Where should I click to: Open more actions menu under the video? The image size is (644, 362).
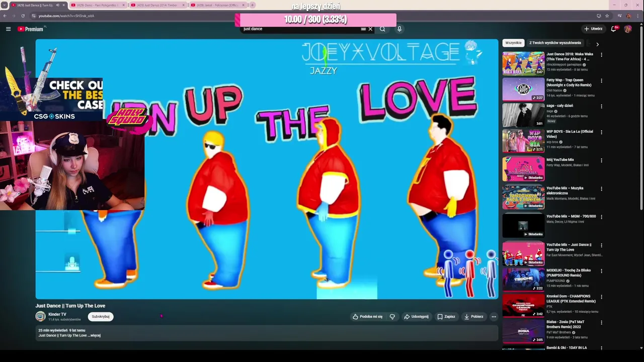(x=494, y=317)
